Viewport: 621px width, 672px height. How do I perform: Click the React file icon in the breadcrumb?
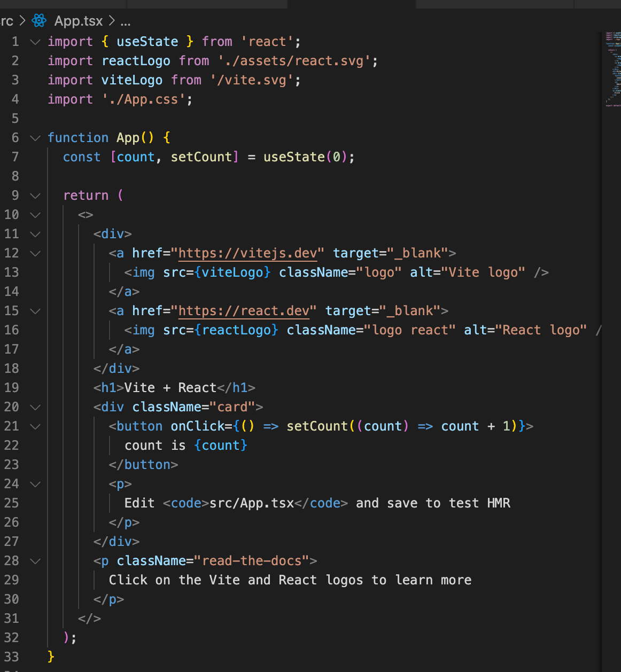pos(39,20)
